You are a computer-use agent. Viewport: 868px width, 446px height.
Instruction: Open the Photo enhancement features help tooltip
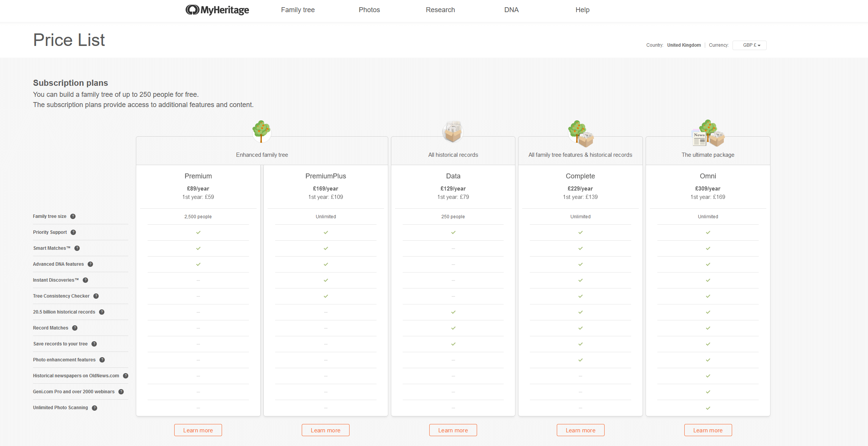click(102, 360)
